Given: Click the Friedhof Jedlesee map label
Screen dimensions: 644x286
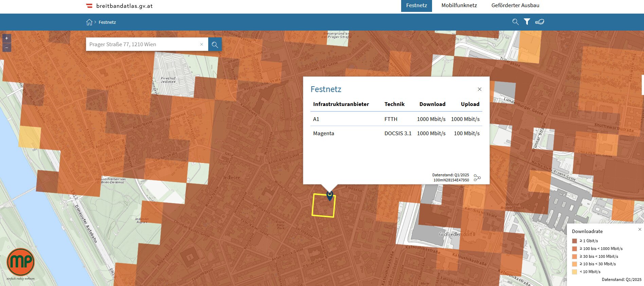Looking at the screenshot, I should (168, 80).
